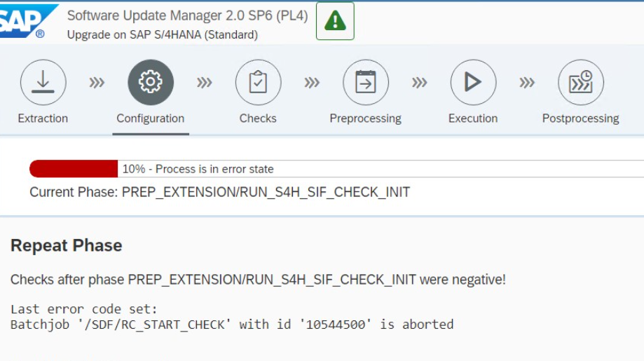Viewport: 644px width, 361px height.
Task: Select the Postprocessing step icon
Action: [581, 82]
